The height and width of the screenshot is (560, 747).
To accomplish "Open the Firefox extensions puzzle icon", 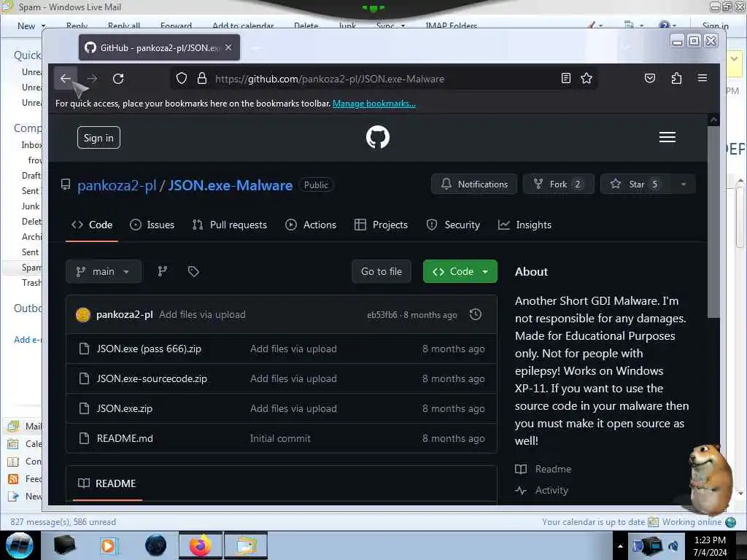I will point(676,78).
